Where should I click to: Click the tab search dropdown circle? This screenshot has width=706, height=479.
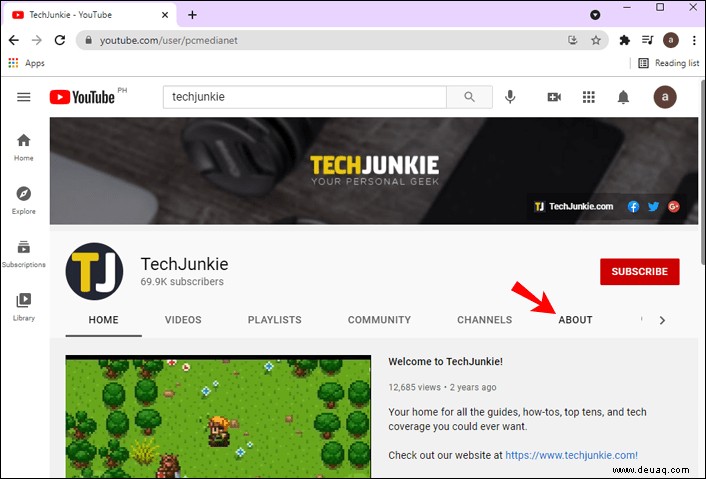595,15
